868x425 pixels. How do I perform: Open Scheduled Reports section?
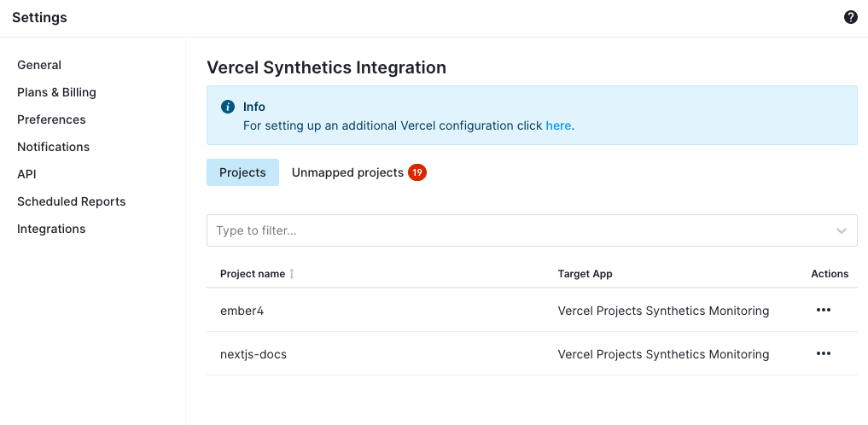[x=72, y=201]
